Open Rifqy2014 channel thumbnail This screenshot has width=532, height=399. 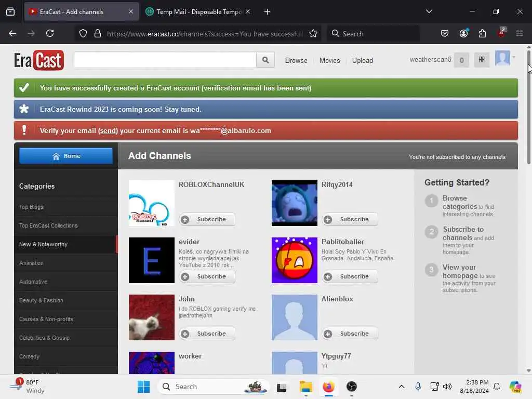pyautogui.click(x=295, y=203)
